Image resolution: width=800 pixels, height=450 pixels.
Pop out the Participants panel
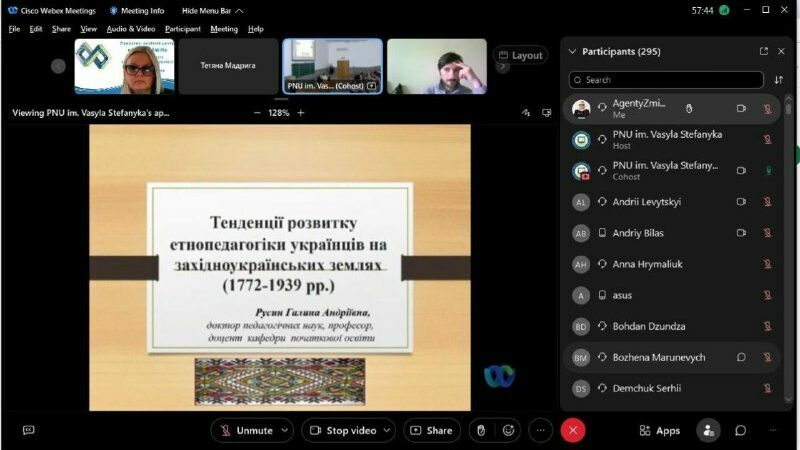(764, 51)
